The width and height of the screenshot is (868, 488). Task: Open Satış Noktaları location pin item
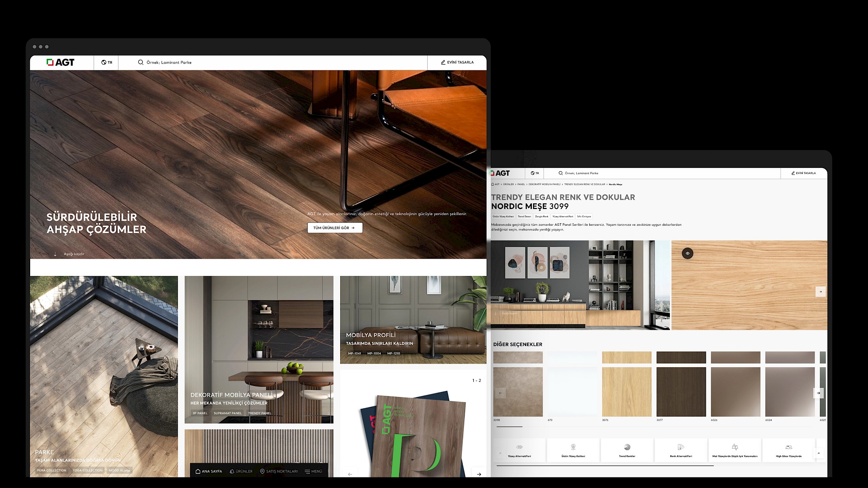click(279, 471)
